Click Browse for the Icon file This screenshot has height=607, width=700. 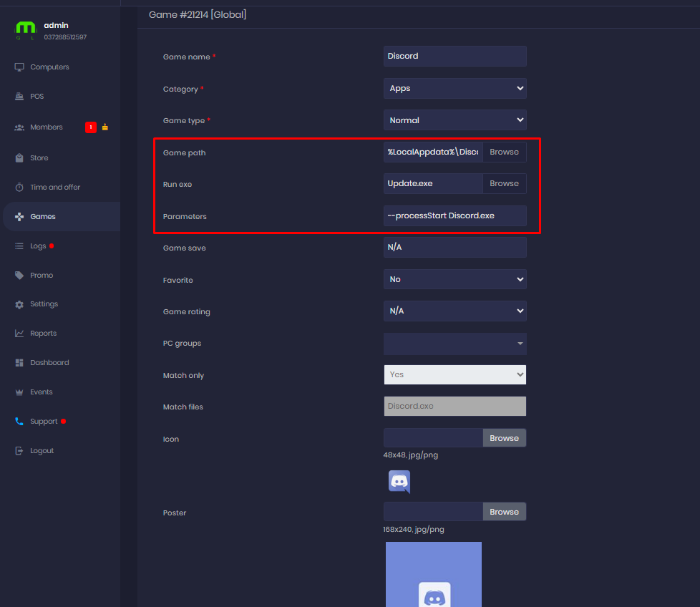click(504, 438)
